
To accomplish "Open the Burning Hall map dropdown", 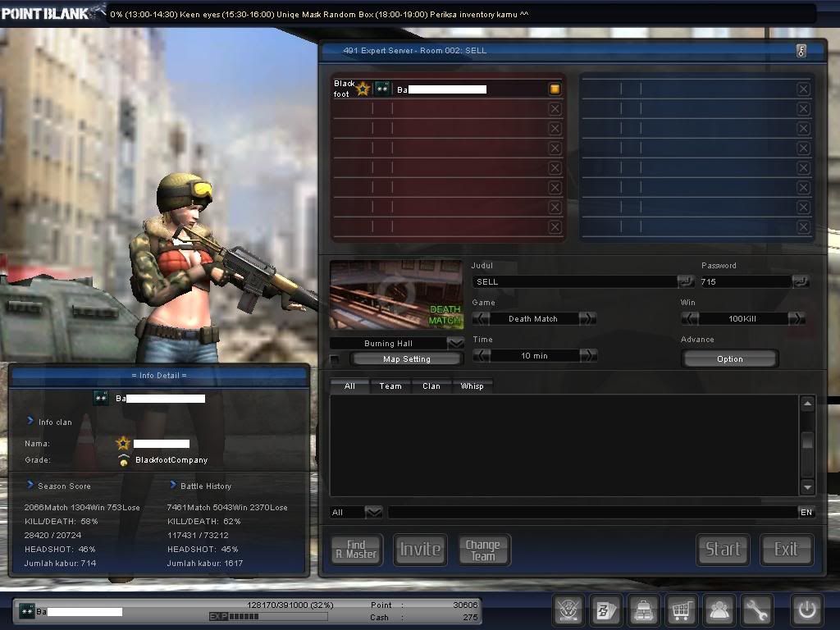I will 455,344.
